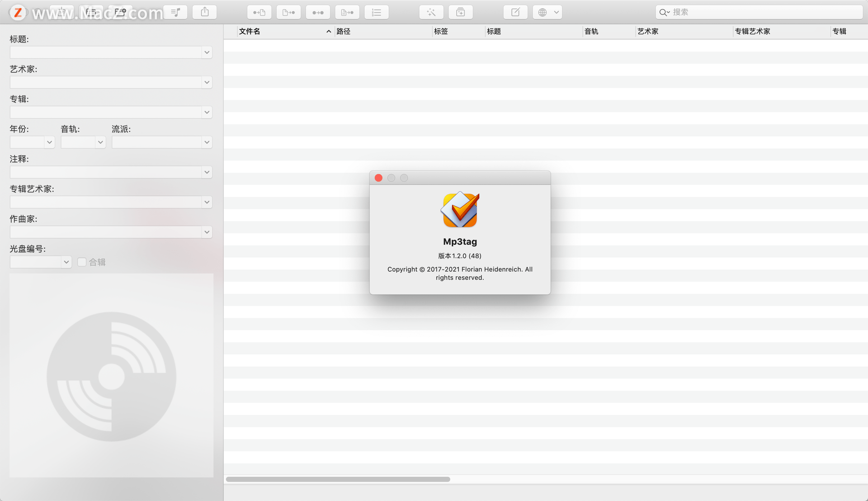Sort by the 标签 column header
This screenshot has width=868, height=501.
[458, 31]
